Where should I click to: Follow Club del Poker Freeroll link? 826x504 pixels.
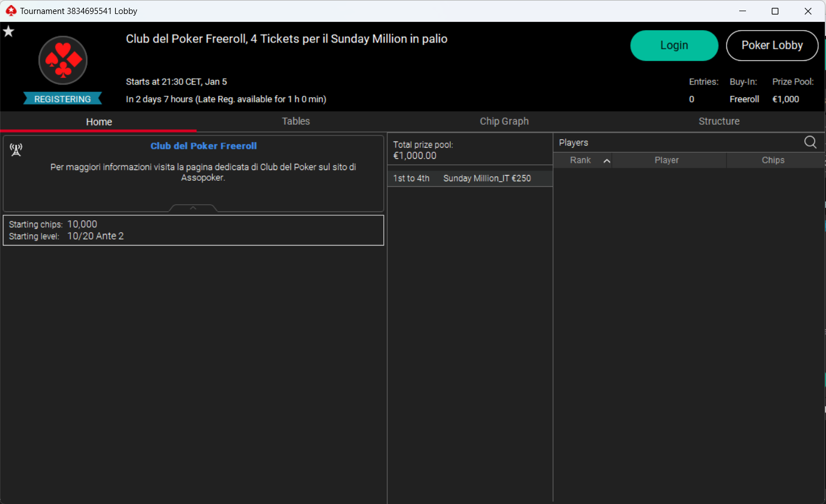click(203, 146)
